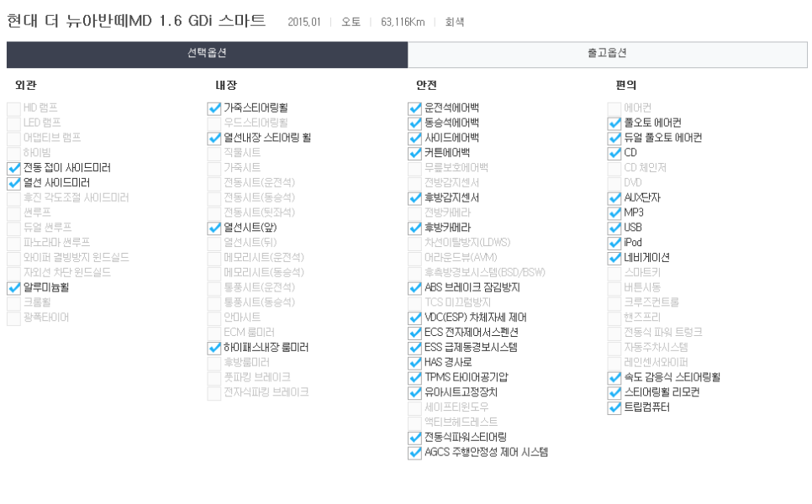Enable 전방카메라 checkbox

point(414,213)
